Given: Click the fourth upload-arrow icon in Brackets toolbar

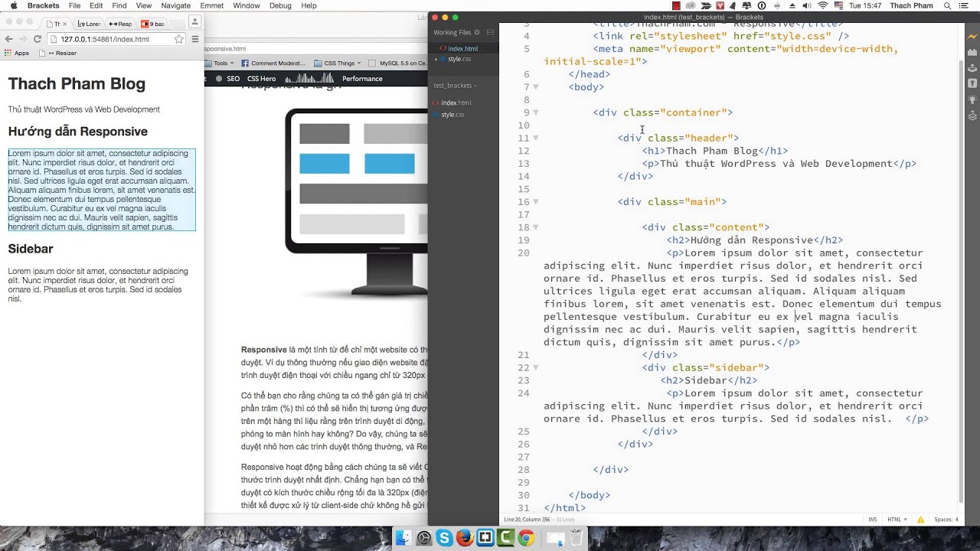Looking at the screenshot, I should (972, 83).
